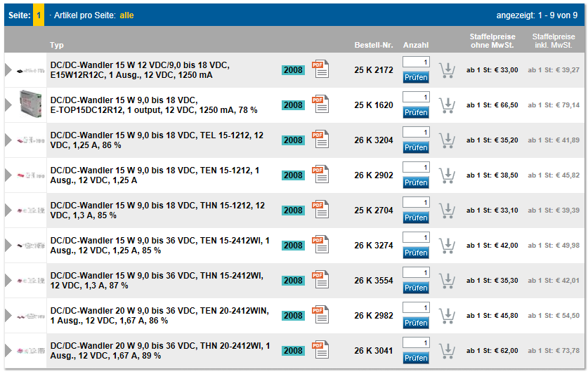The width and height of the screenshot is (588, 374).
Task: Expand row arrow for THN 20-2412WI converter
Action: (x=8, y=351)
